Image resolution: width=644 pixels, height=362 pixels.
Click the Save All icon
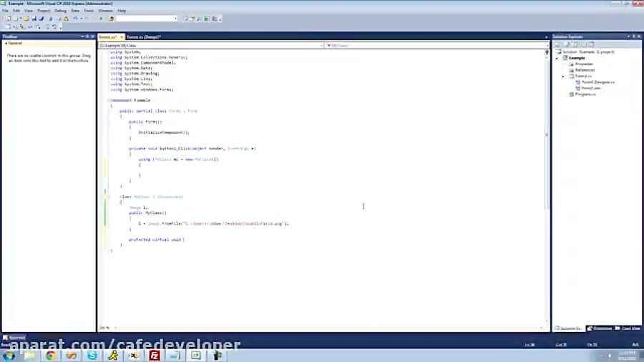tap(42, 19)
